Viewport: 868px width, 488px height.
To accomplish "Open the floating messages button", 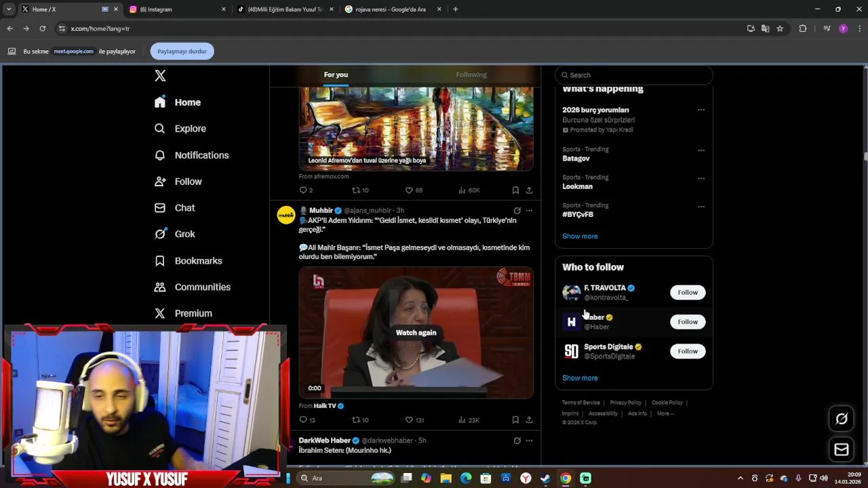I will click(842, 449).
